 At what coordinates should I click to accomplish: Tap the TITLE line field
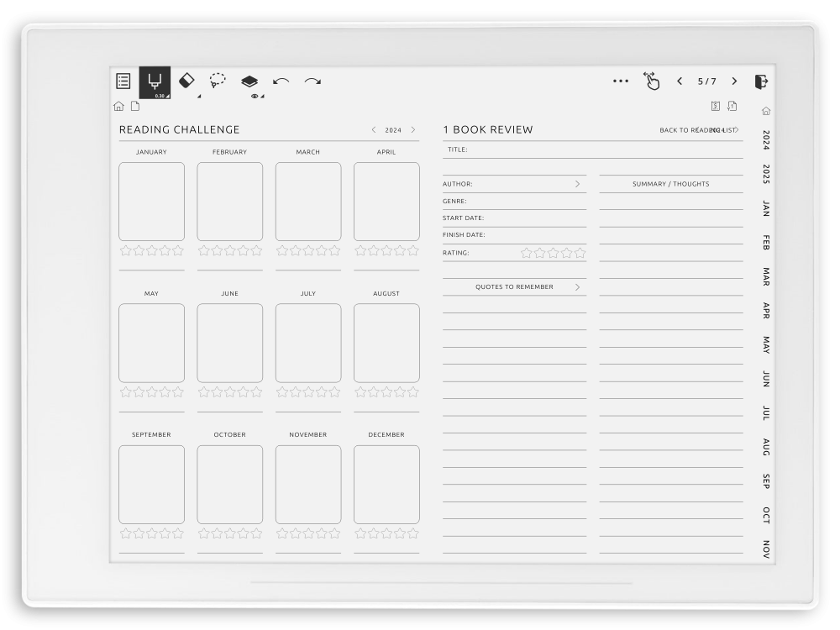point(592,150)
